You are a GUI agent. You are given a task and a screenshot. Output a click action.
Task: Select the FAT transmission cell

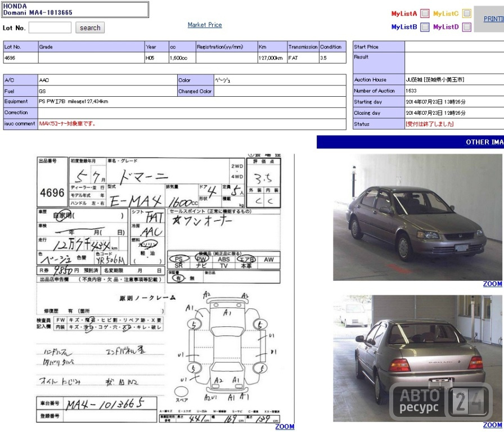(303, 58)
